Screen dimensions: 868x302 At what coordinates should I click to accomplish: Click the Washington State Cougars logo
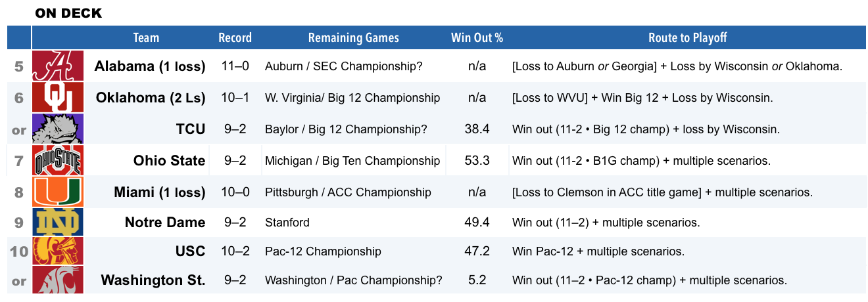pyautogui.click(x=59, y=280)
